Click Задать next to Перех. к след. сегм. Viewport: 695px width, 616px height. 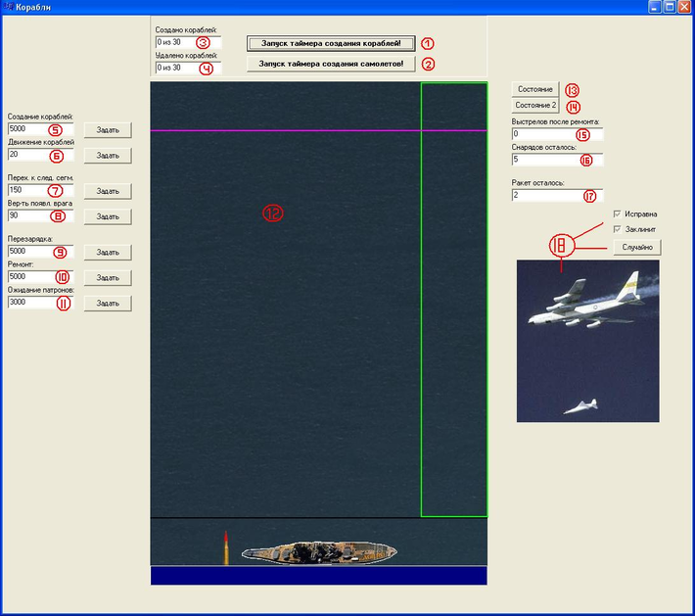click(x=108, y=191)
